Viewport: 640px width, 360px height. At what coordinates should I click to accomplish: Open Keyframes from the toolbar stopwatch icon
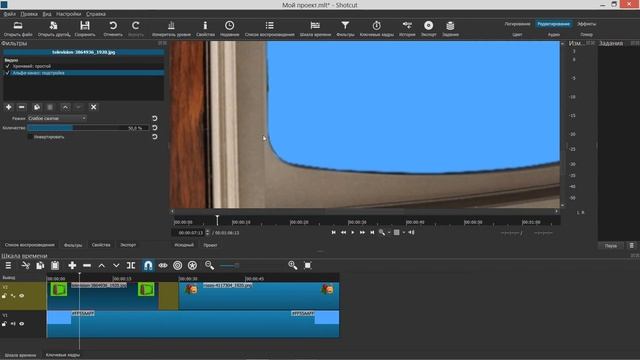[376, 26]
